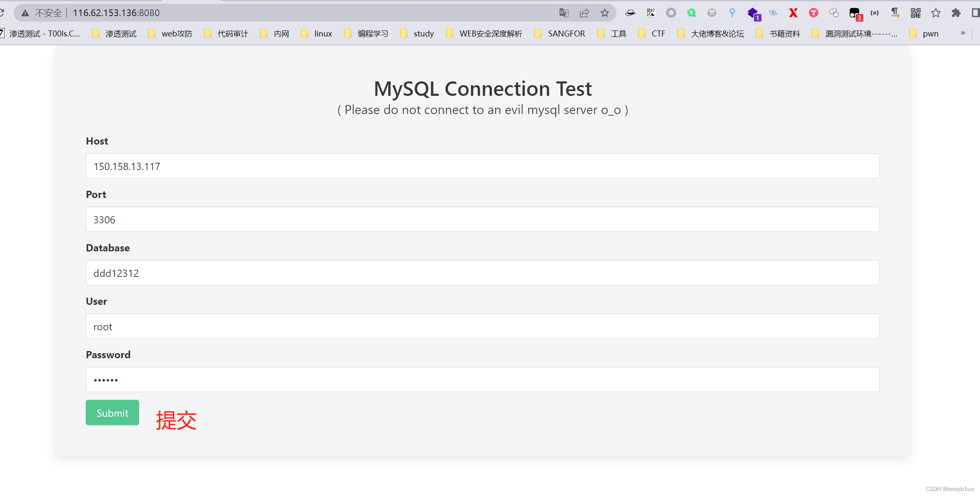Focus the Host input field
980x496 pixels.
[482, 166]
